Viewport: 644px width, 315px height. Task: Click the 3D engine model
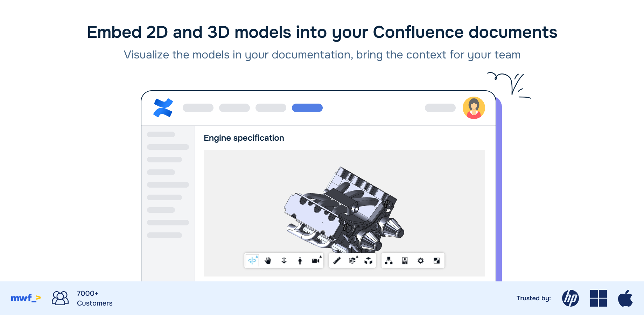[344, 209]
